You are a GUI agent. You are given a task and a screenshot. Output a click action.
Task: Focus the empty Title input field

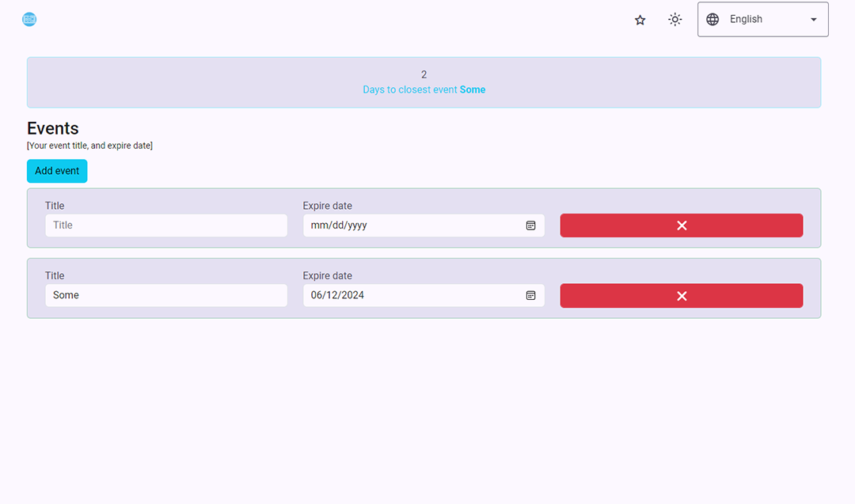coord(165,225)
